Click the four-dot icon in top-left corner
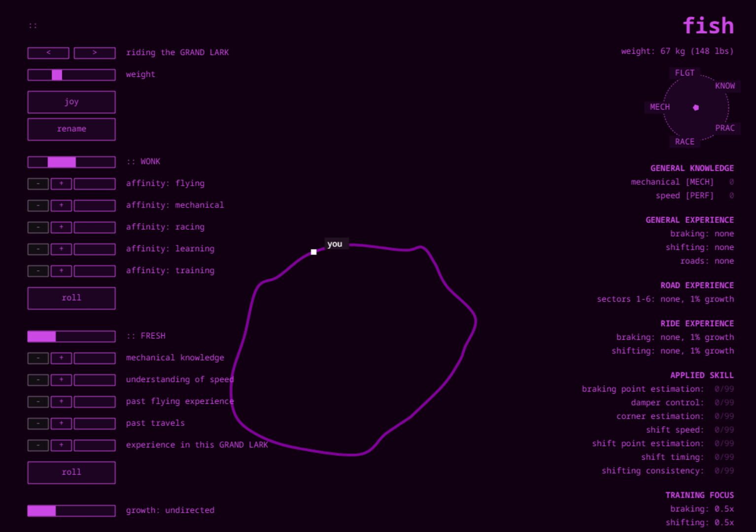This screenshot has height=532, width=756. coord(33,25)
